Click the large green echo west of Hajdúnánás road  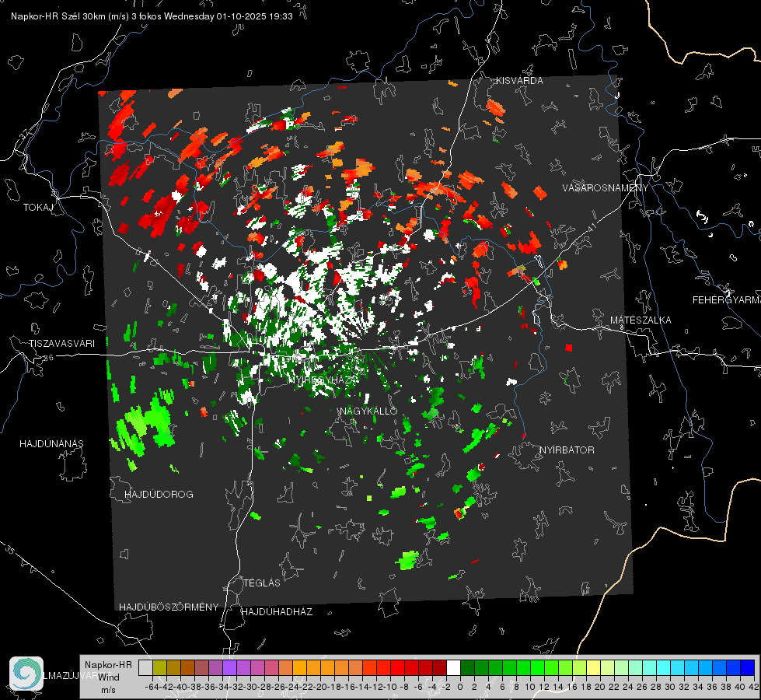[145, 424]
